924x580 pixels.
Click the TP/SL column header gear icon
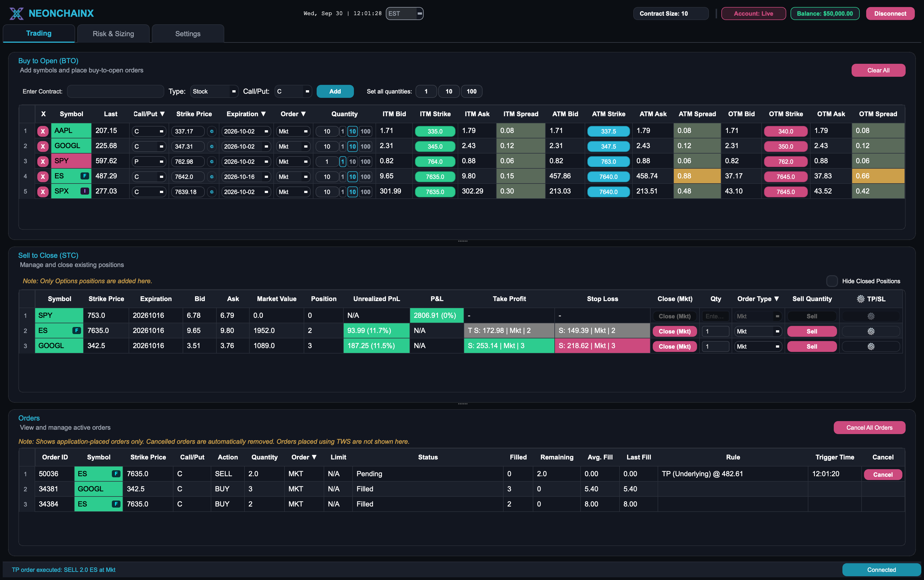pos(860,299)
